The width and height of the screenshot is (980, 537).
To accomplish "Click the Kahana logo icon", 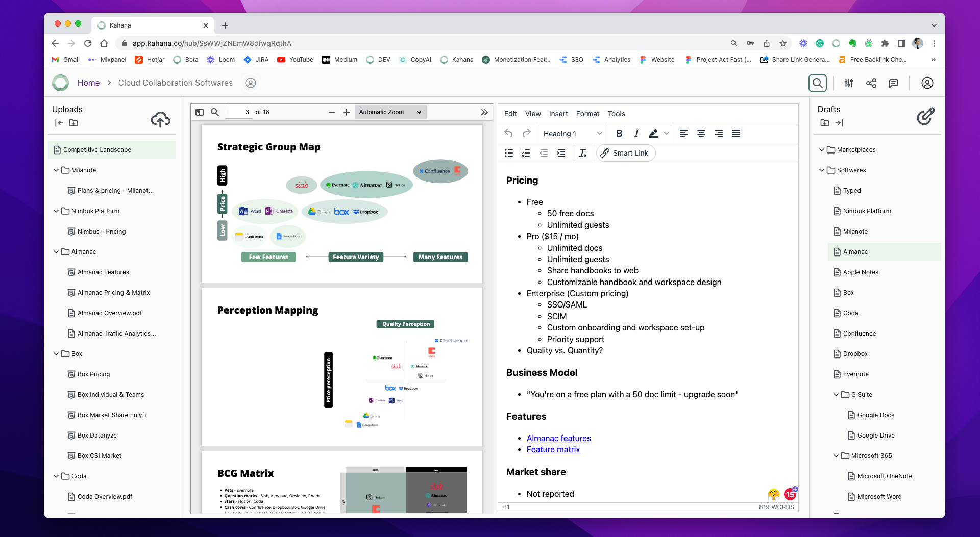I will click(x=60, y=83).
